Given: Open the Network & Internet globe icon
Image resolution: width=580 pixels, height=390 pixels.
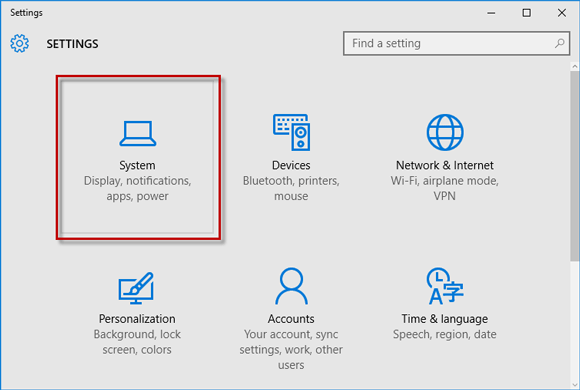Looking at the screenshot, I should (445, 132).
